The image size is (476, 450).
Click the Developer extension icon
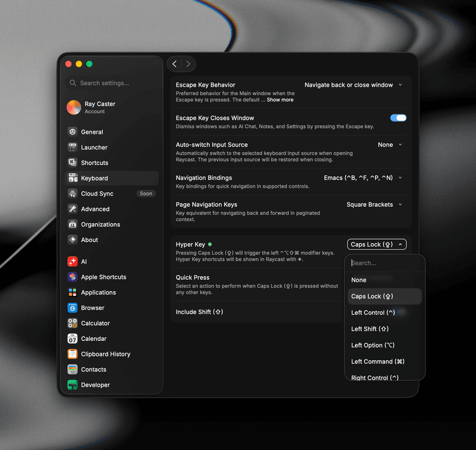point(72,384)
